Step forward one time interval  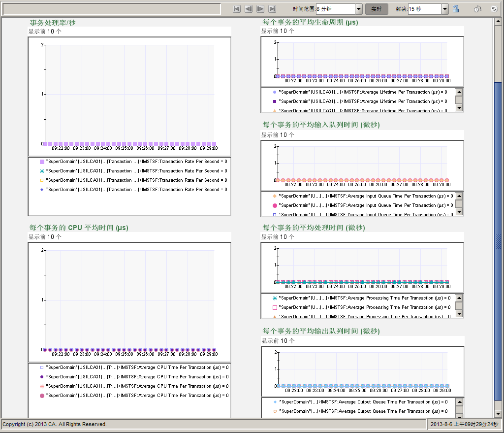(260, 9)
